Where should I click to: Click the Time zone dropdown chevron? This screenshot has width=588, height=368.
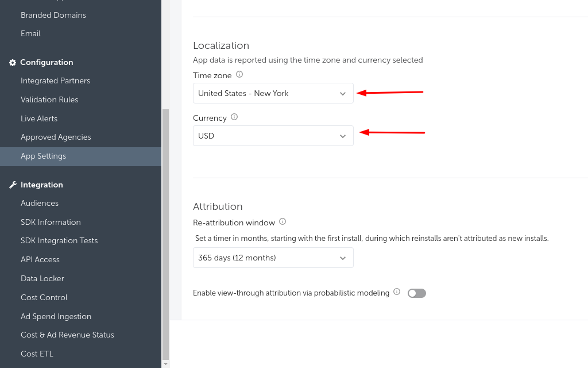click(x=343, y=93)
